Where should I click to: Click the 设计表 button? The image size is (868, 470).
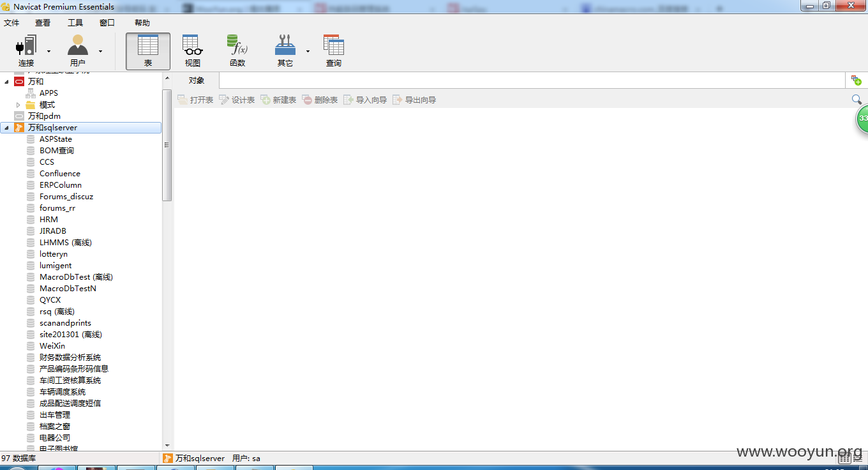pos(237,100)
